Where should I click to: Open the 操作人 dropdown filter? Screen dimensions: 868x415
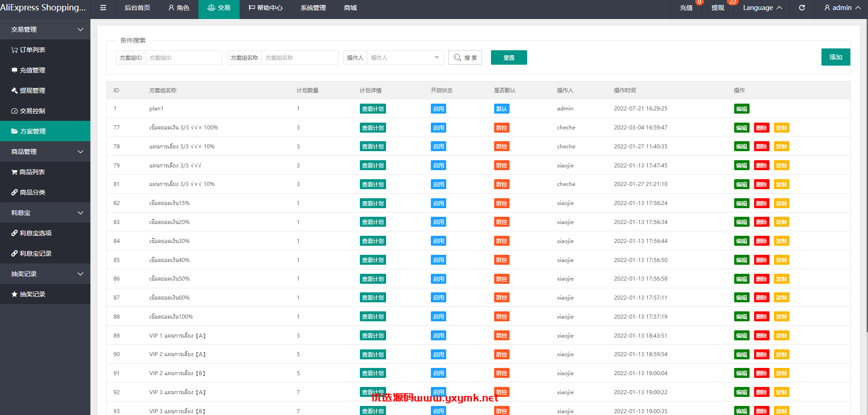[405, 57]
